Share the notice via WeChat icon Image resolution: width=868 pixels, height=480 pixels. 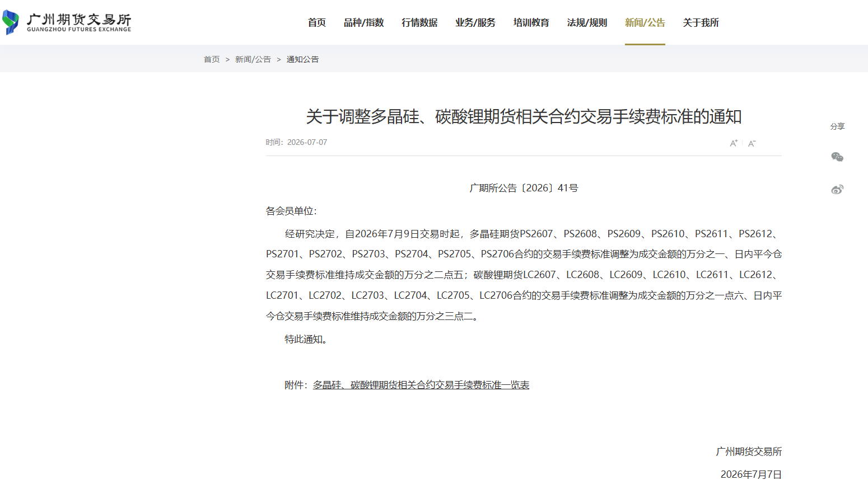(x=837, y=157)
